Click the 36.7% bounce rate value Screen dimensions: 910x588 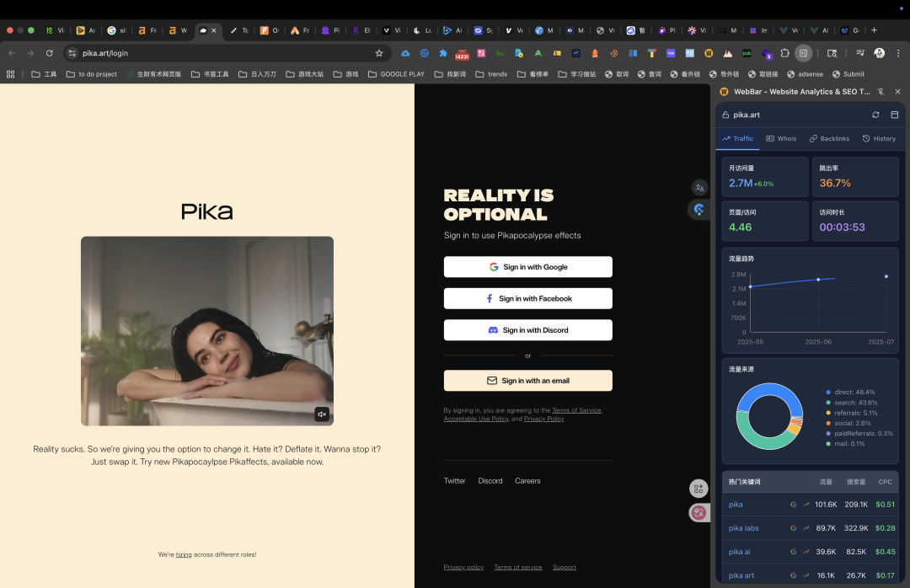(x=835, y=184)
